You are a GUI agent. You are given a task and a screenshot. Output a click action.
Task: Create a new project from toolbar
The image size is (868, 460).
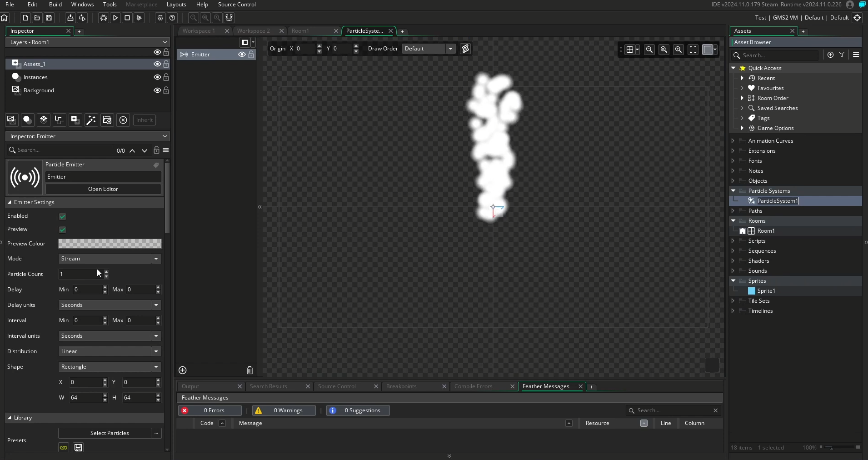[25, 18]
